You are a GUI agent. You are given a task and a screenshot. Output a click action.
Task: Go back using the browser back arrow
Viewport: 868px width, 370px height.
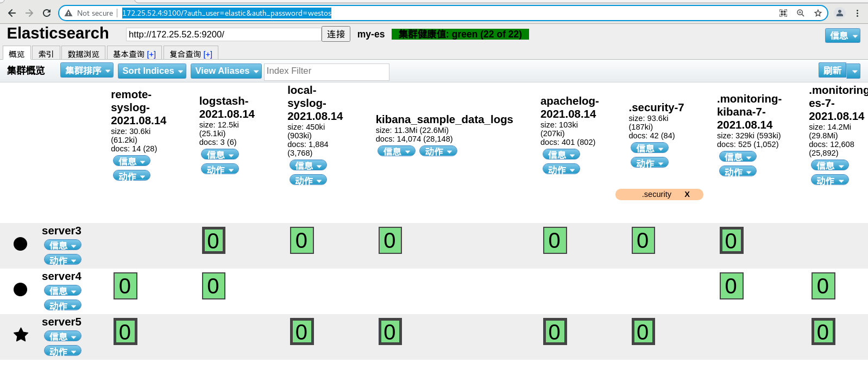[12, 13]
